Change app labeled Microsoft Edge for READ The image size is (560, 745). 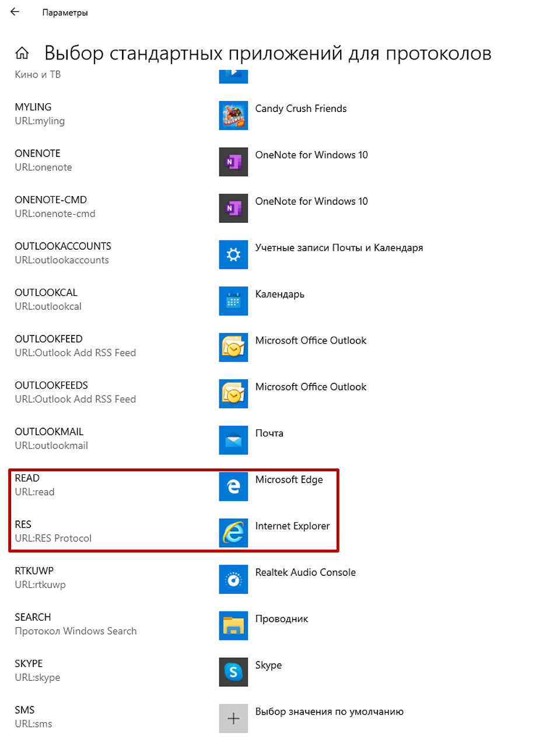pos(289,480)
